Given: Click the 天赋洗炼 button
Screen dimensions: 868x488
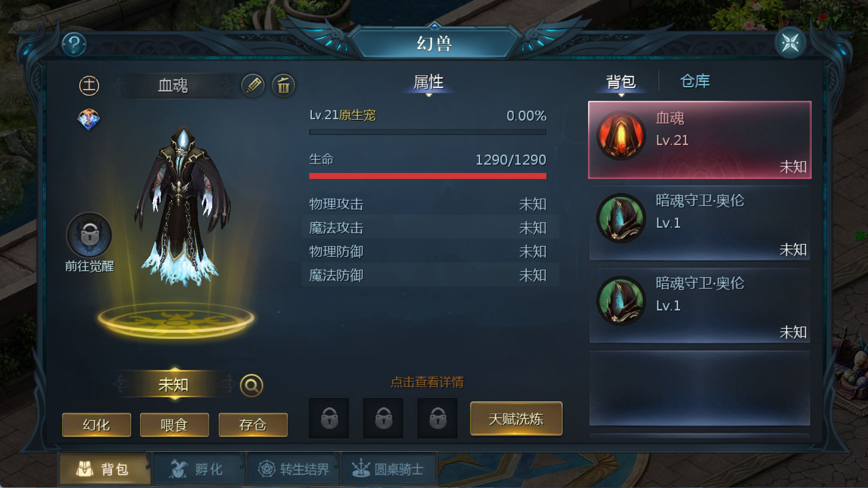Looking at the screenshot, I should coord(516,419).
